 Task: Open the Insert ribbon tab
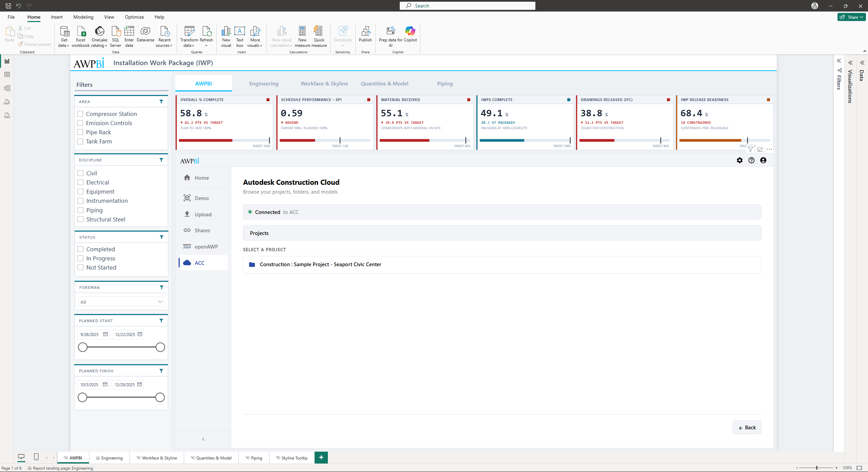click(x=57, y=17)
